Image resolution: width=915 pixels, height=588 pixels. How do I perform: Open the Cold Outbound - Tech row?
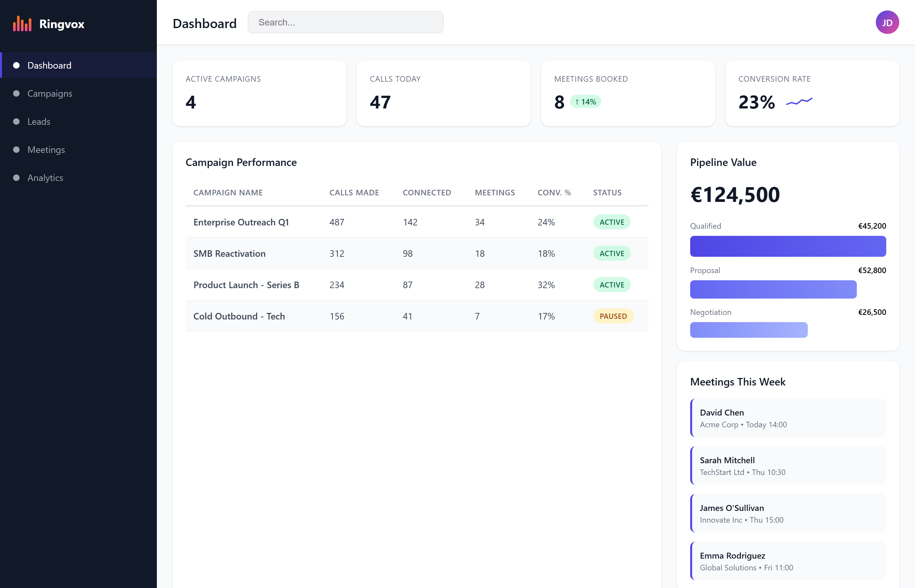click(239, 316)
